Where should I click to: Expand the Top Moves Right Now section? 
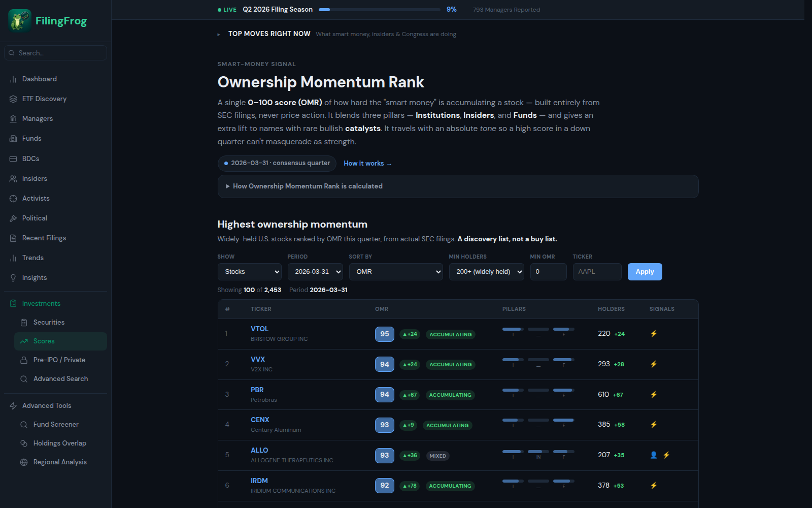click(x=269, y=34)
